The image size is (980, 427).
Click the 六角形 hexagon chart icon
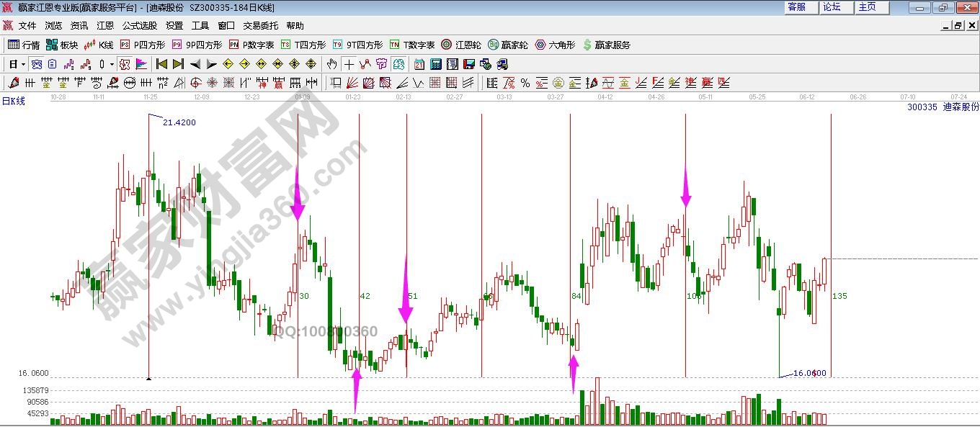pos(555,45)
